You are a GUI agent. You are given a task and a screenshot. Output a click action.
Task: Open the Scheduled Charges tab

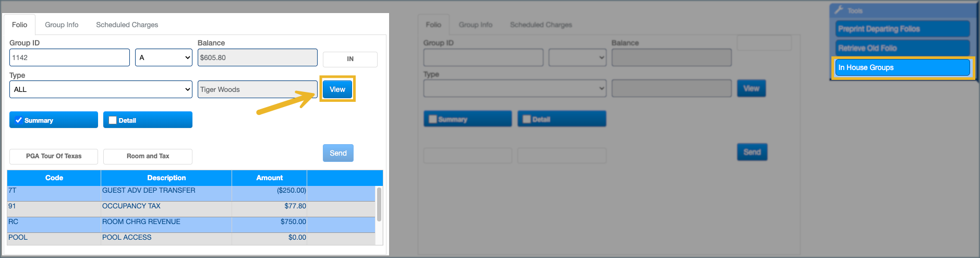click(127, 25)
